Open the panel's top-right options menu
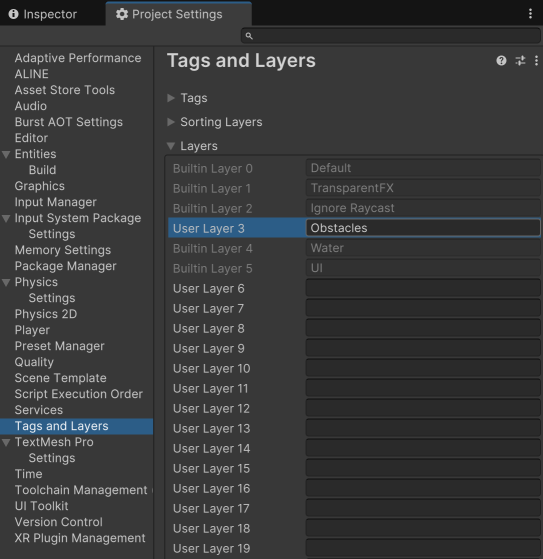This screenshot has height=559, width=543. tap(531, 14)
